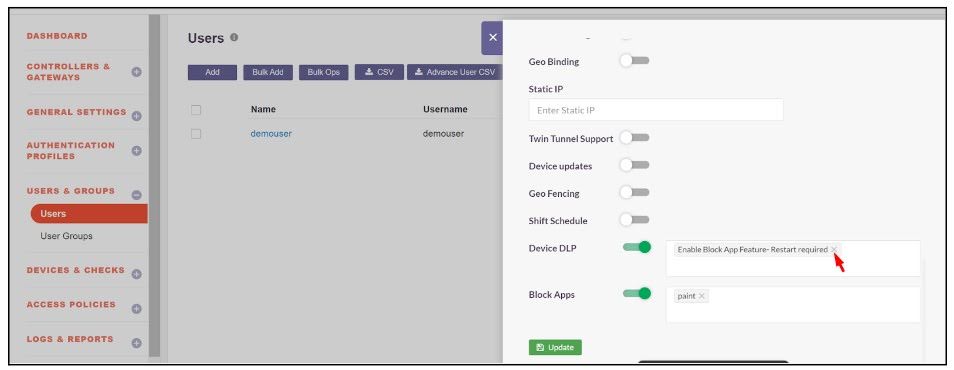The height and width of the screenshot is (370, 954).
Task: Close the user settings side panel
Action: (x=492, y=38)
